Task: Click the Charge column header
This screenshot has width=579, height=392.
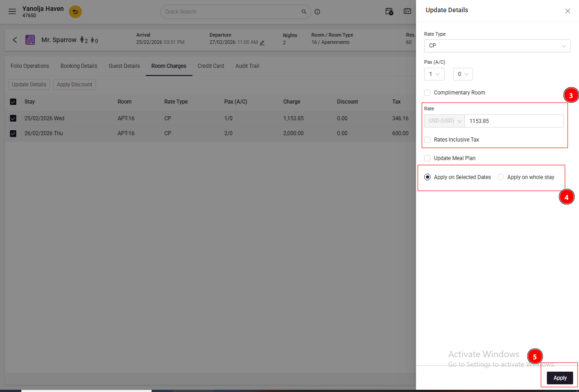Action: pyautogui.click(x=292, y=102)
